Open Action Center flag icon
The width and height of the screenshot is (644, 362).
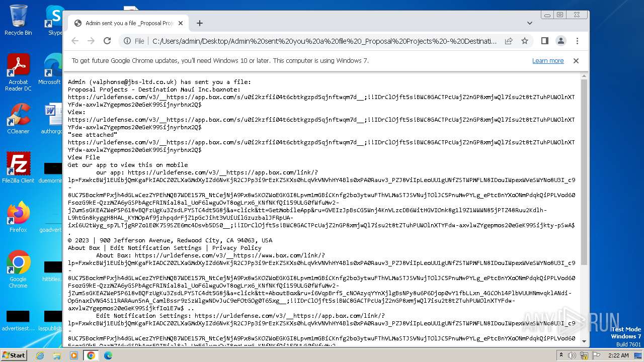596,355
